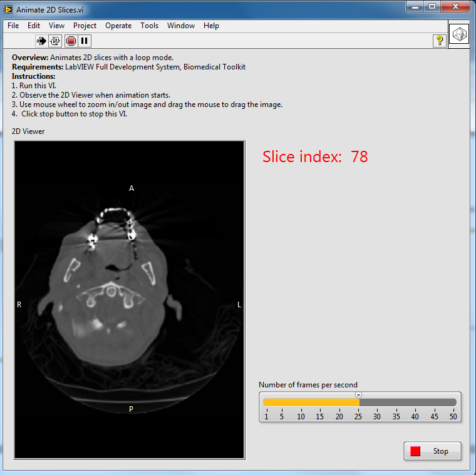Open the Tools menu

149,26
